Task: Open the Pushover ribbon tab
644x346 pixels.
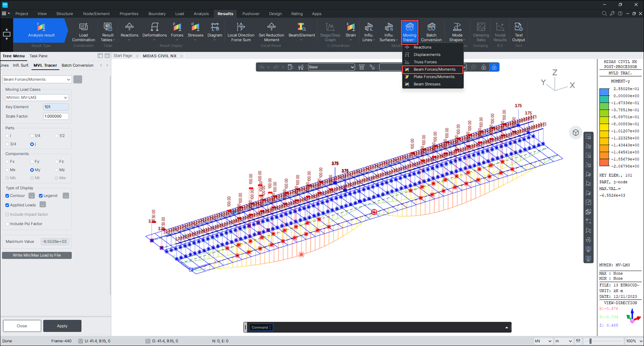Action: click(251, 14)
